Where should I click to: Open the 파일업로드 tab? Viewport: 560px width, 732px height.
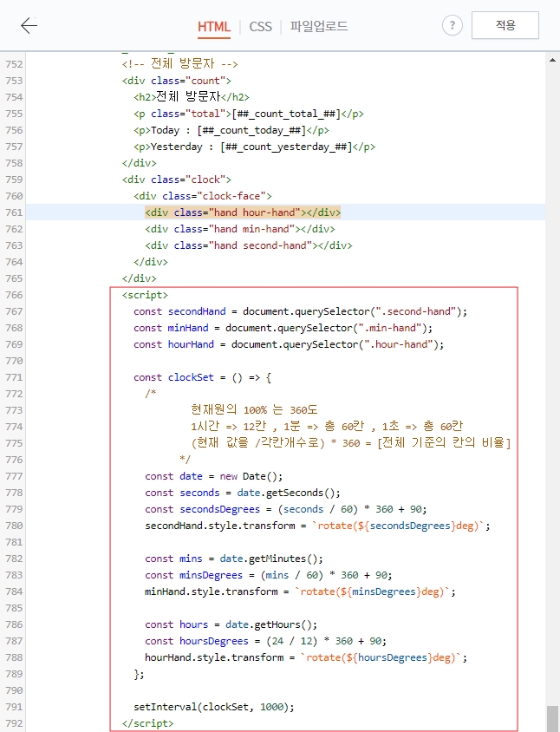tap(319, 26)
